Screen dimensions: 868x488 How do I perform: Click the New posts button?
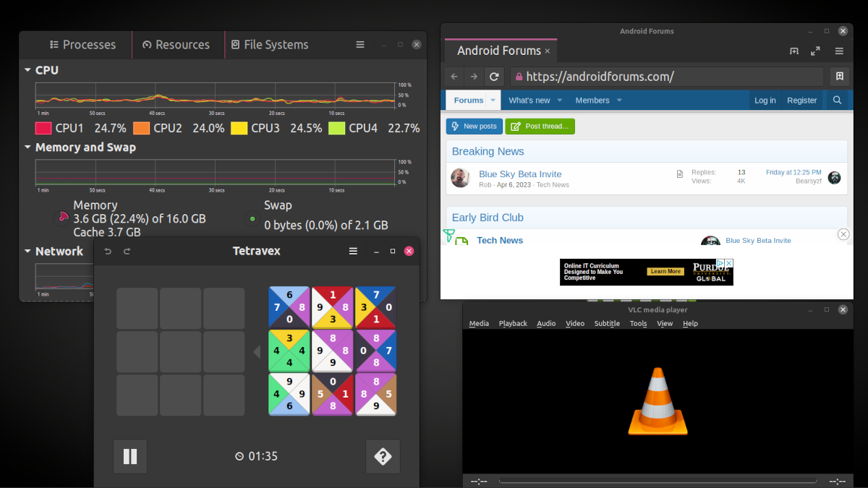point(474,127)
